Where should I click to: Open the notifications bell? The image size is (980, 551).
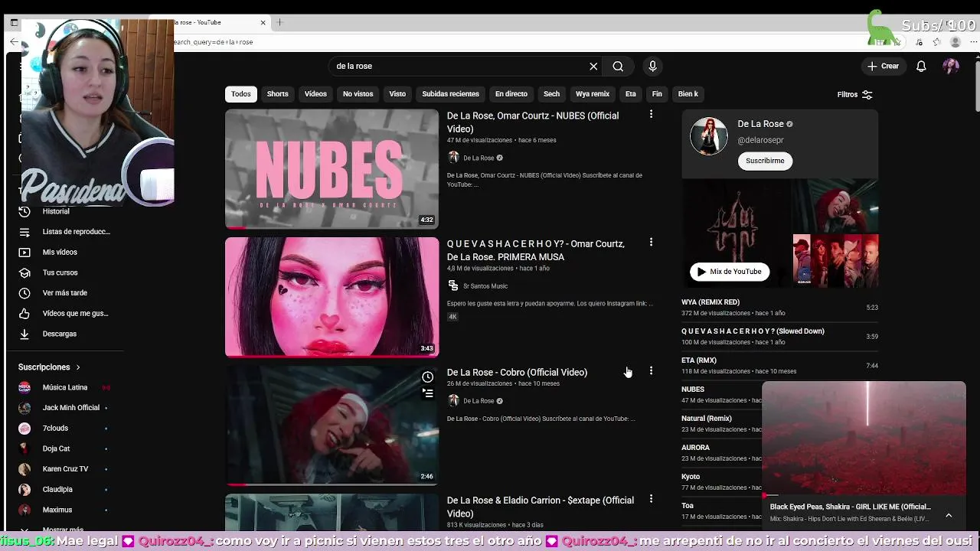click(921, 67)
